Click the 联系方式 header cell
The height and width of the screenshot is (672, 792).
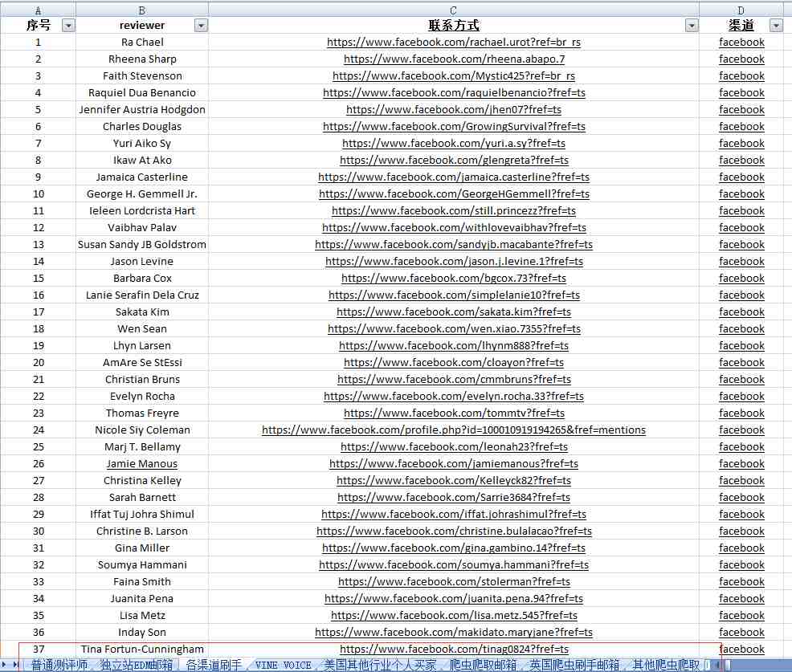click(454, 25)
